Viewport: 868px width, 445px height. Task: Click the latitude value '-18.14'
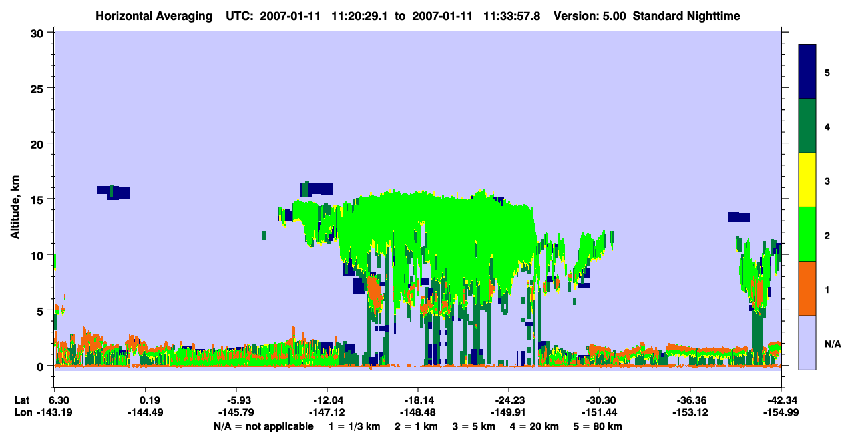pos(418,400)
